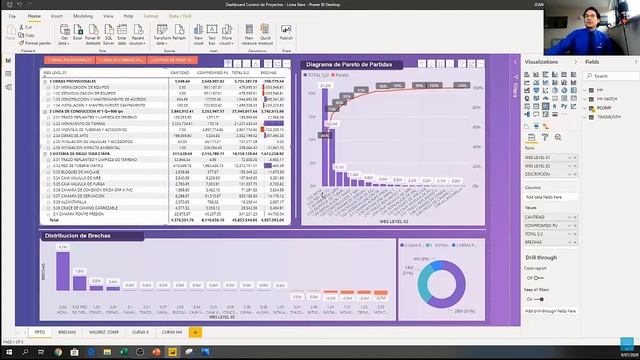The image size is (640, 360).
Task: Open the Windows Start menu
Action: pyautogui.click(x=9, y=352)
